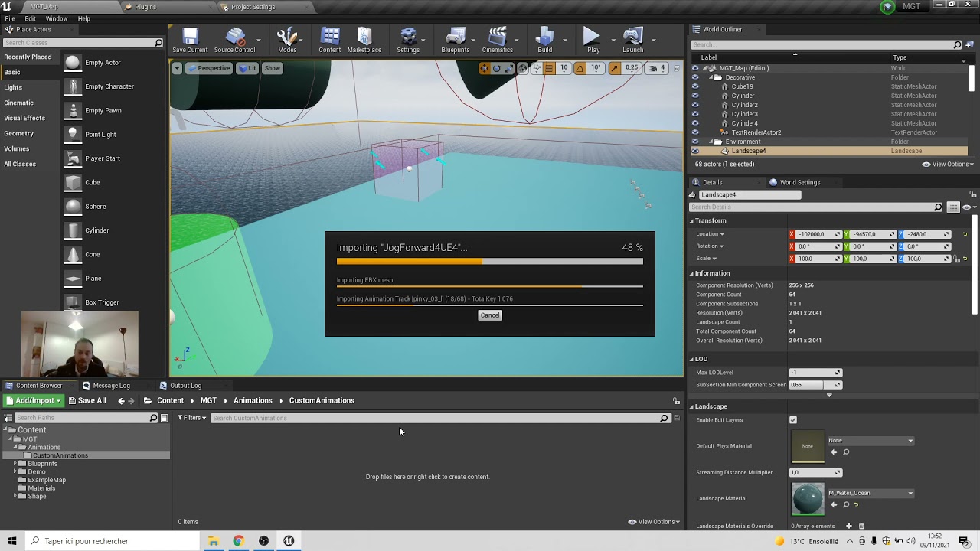
Task: Open Cinematics from the main toolbar
Action: coord(497,38)
